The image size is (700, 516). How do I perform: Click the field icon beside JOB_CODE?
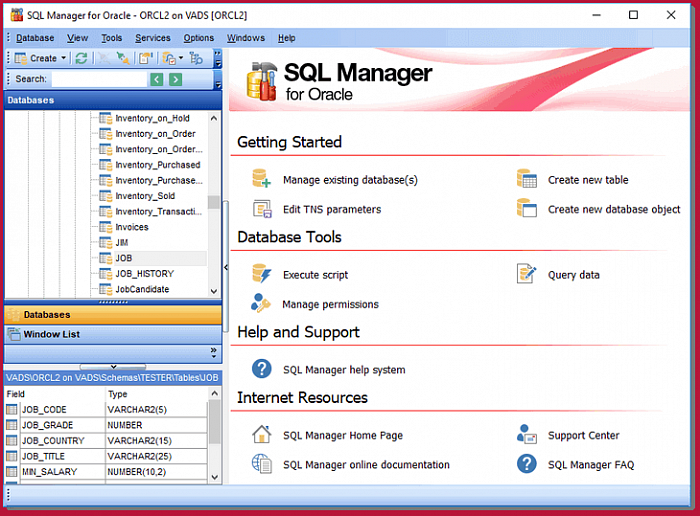click(x=12, y=409)
